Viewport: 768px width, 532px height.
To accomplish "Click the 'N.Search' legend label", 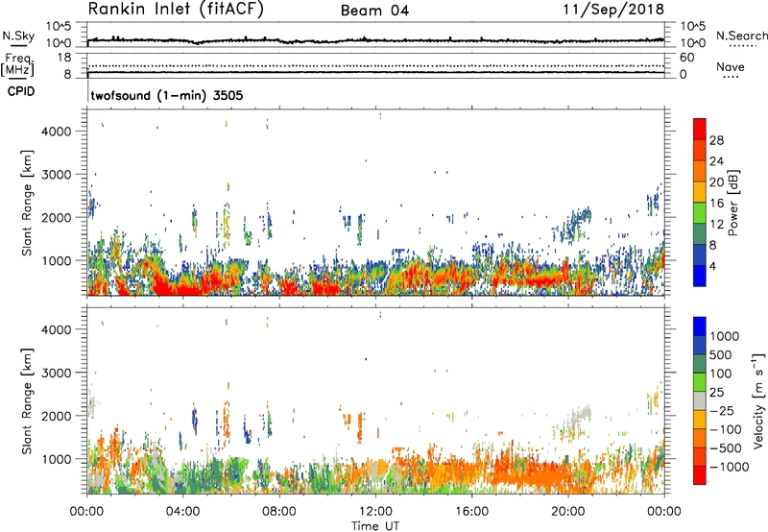I will 741,36.
